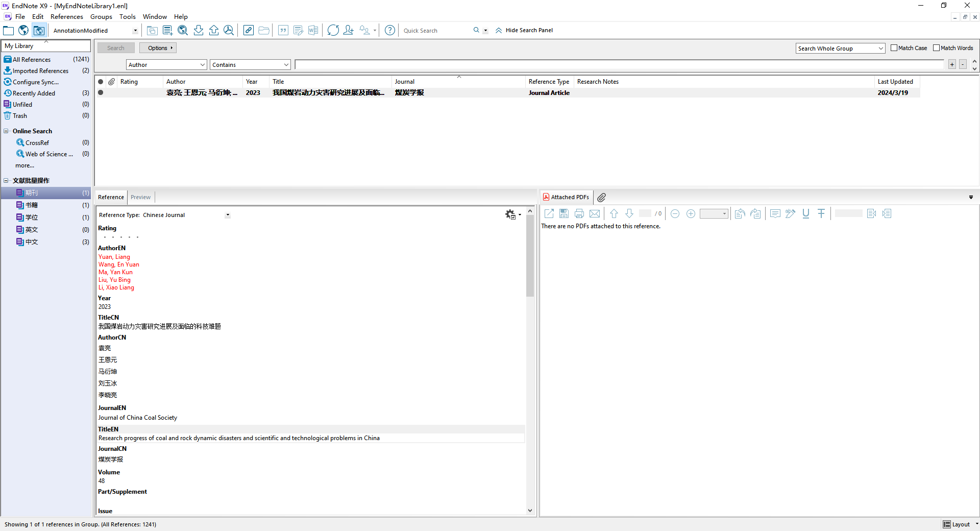Switch to Online Search Mode globe
Viewport: 980px width, 531px height.
pyautogui.click(x=23, y=31)
